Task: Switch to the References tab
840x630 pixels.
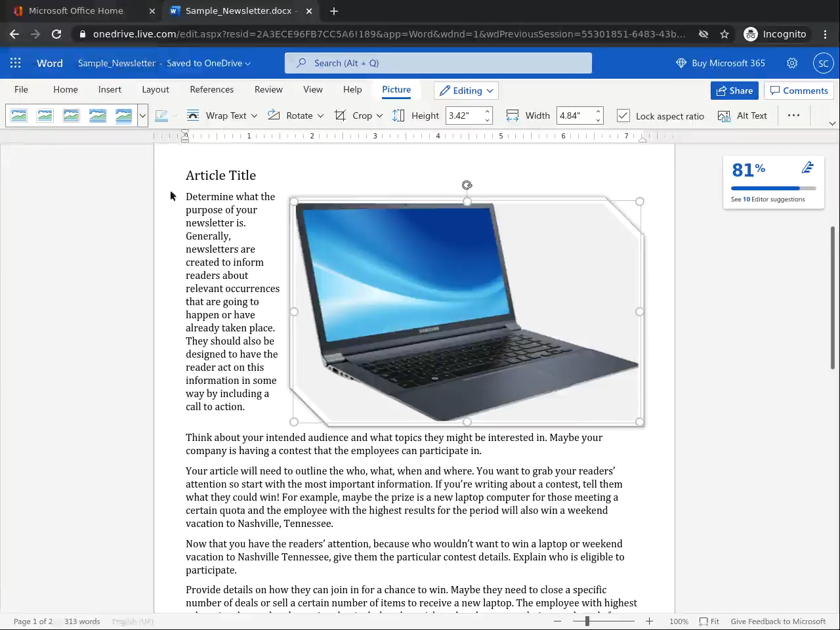Action: tap(211, 89)
